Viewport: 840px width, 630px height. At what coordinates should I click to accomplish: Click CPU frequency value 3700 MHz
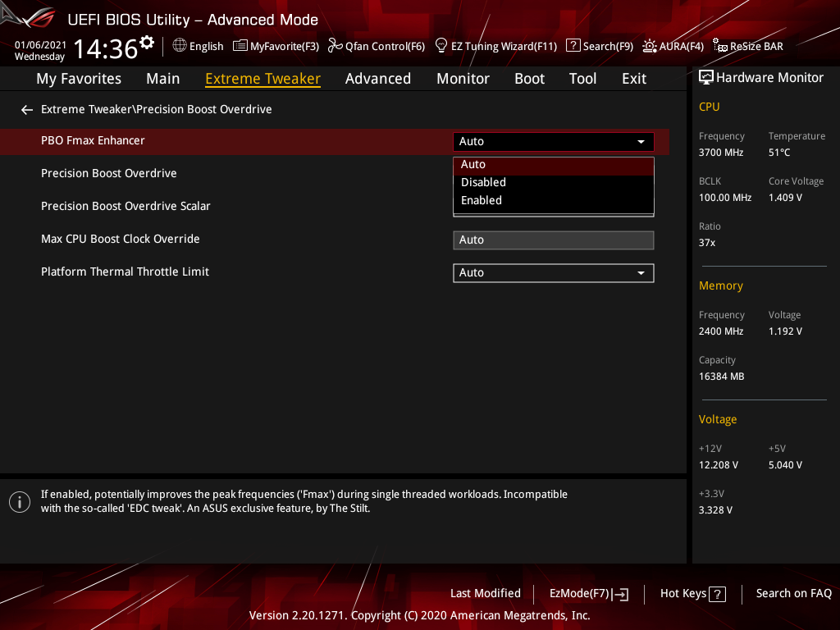tap(721, 153)
